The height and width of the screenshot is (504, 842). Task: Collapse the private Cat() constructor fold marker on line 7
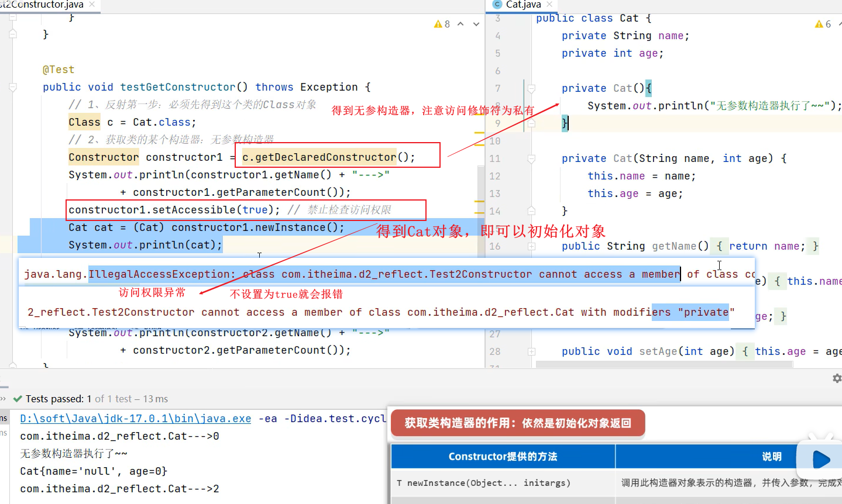tap(531, 89)
